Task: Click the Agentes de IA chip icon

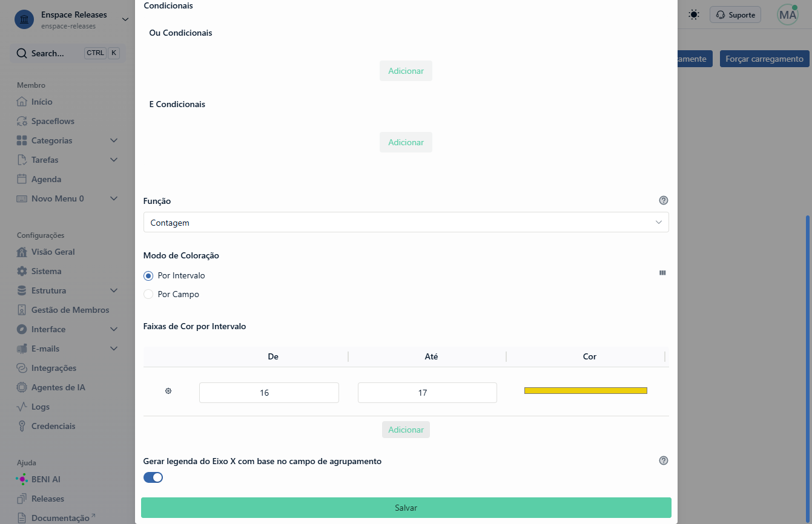Action: [22, 387]
